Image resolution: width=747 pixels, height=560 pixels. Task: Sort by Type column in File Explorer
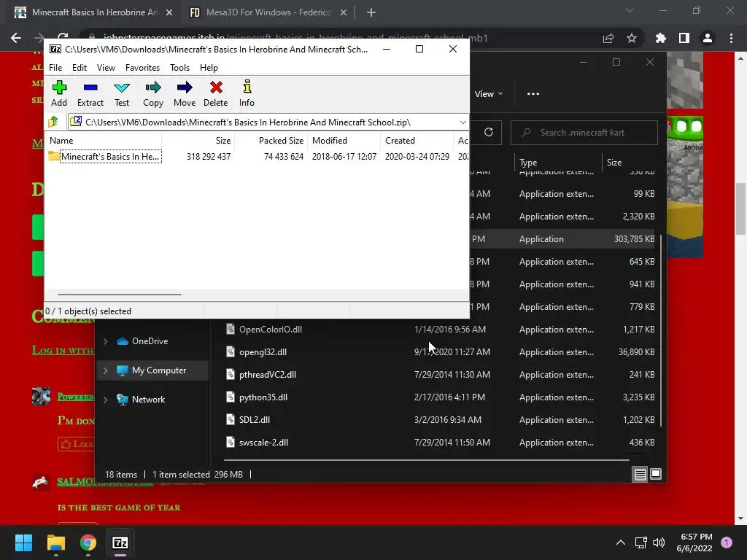(557, 163)
